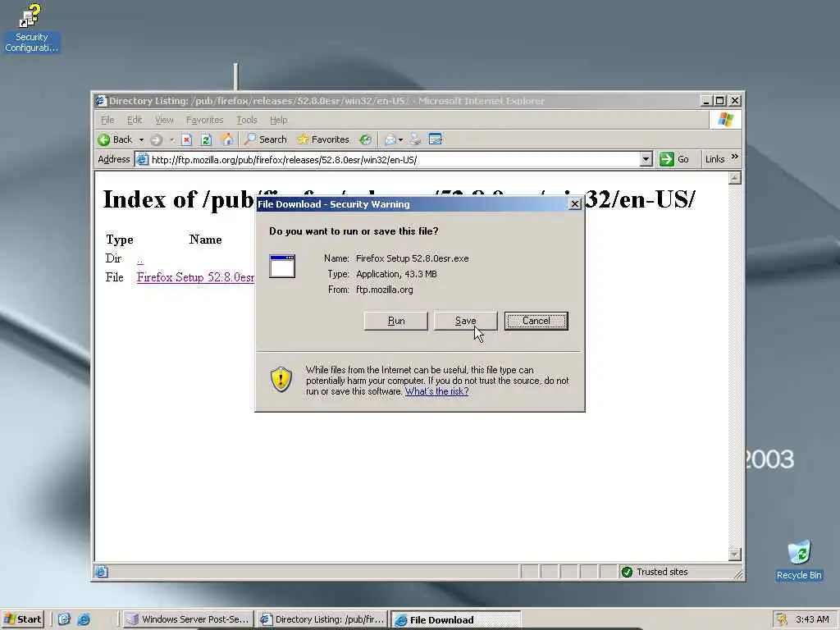Click the page icon in the address bar
Screen dimensions: 840x630
click(x=142, y=159)
